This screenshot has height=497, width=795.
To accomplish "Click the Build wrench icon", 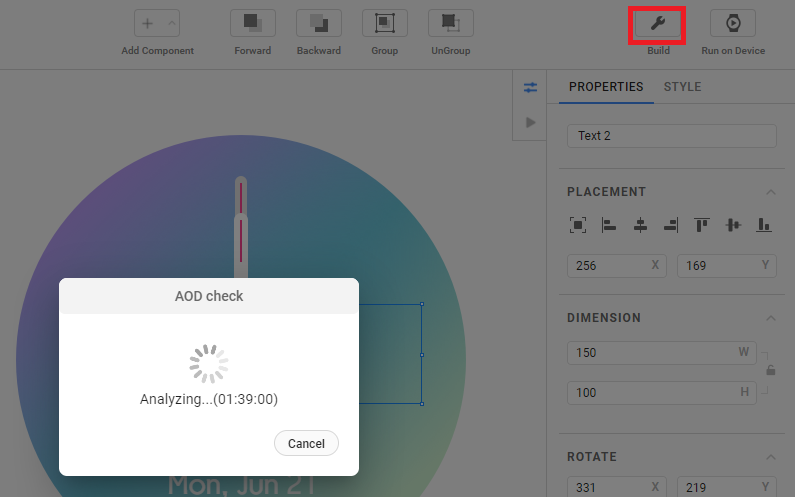I will tap(658, 23).
